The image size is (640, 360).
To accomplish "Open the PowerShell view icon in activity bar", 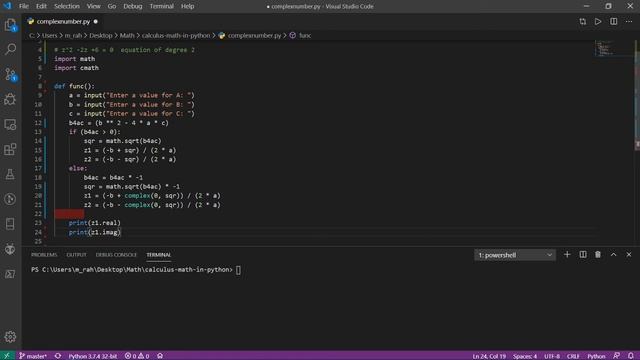I will [x=10, y=274].
